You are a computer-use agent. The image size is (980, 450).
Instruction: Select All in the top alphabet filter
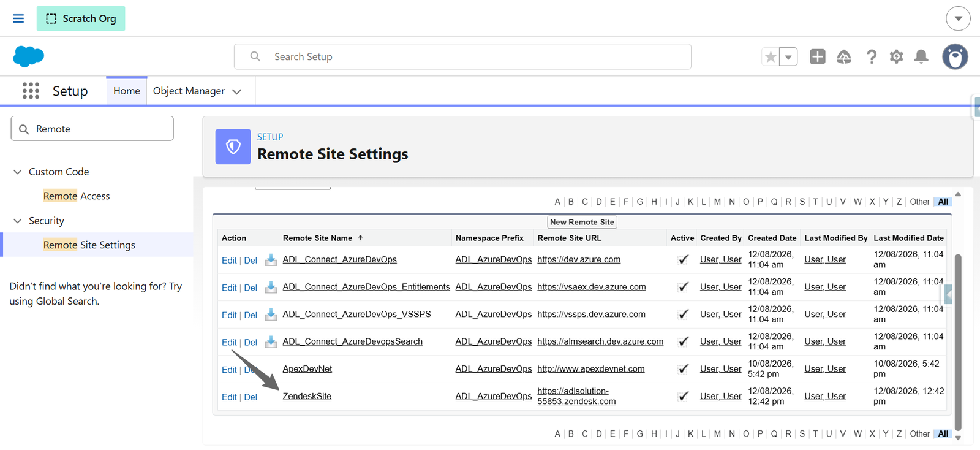(943, 202)
